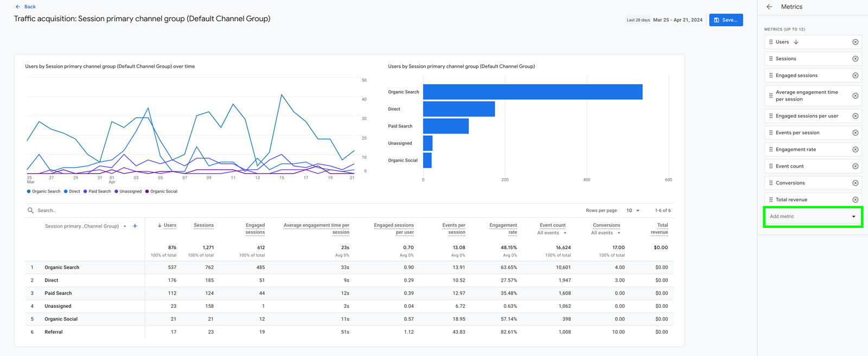
Task: Toggle Organic Search series in chart legend
Action: click(43, 192)
